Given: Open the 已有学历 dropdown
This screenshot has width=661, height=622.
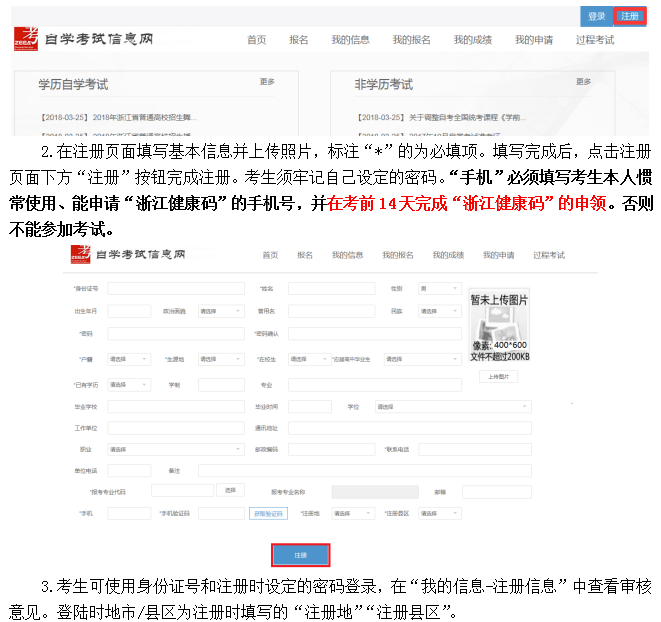Looking at the screenshot, I should pos(129,385).
